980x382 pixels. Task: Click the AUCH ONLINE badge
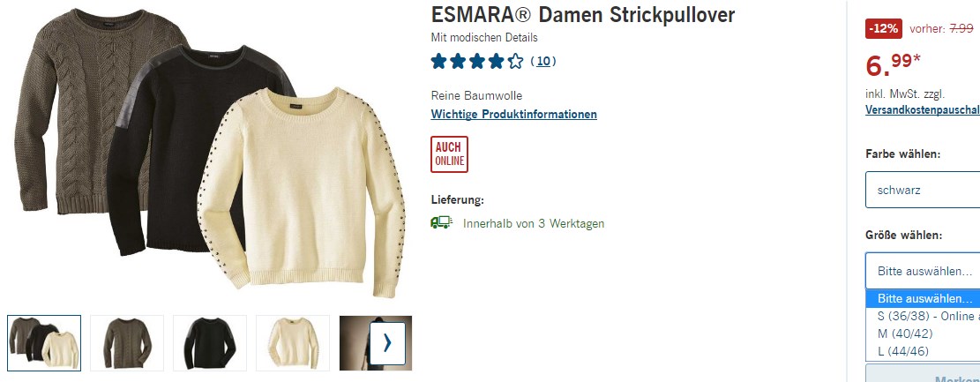point(449,154)
